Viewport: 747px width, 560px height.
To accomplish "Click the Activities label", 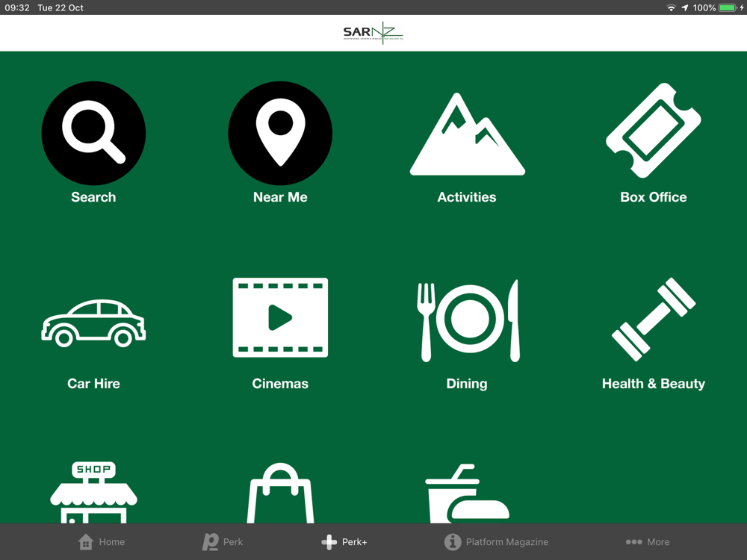I will tap(467, 197).
